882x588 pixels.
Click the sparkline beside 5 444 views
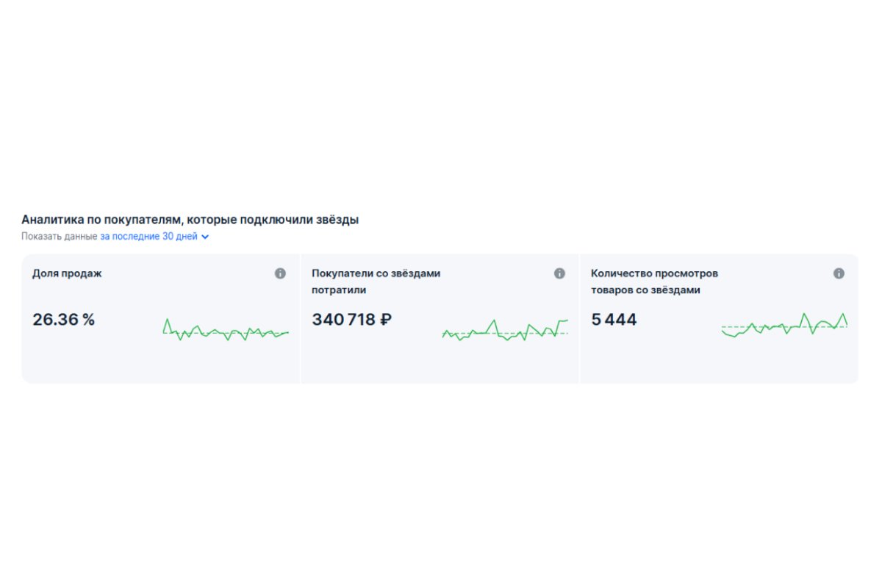[x=784, y=324]
